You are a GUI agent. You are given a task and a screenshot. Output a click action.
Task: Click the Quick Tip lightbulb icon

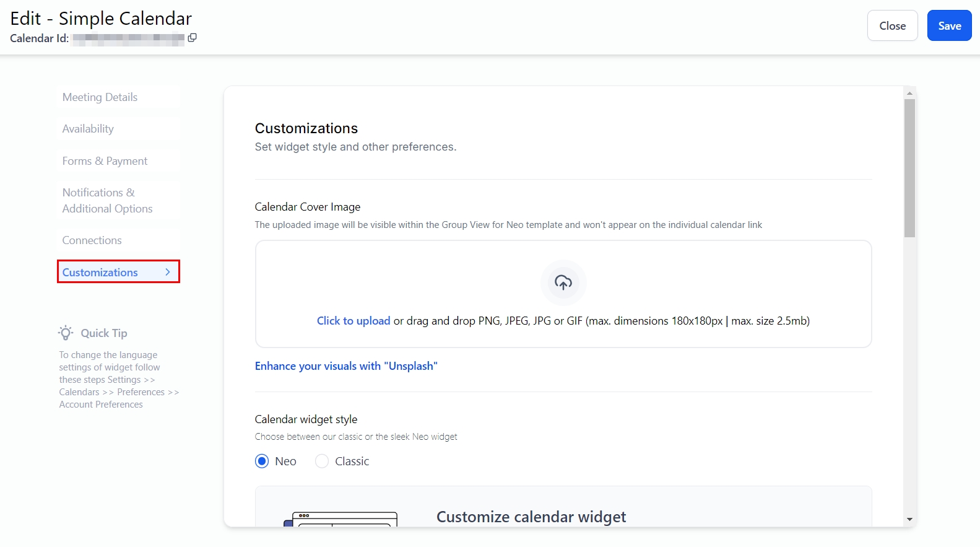click(66, 333)
